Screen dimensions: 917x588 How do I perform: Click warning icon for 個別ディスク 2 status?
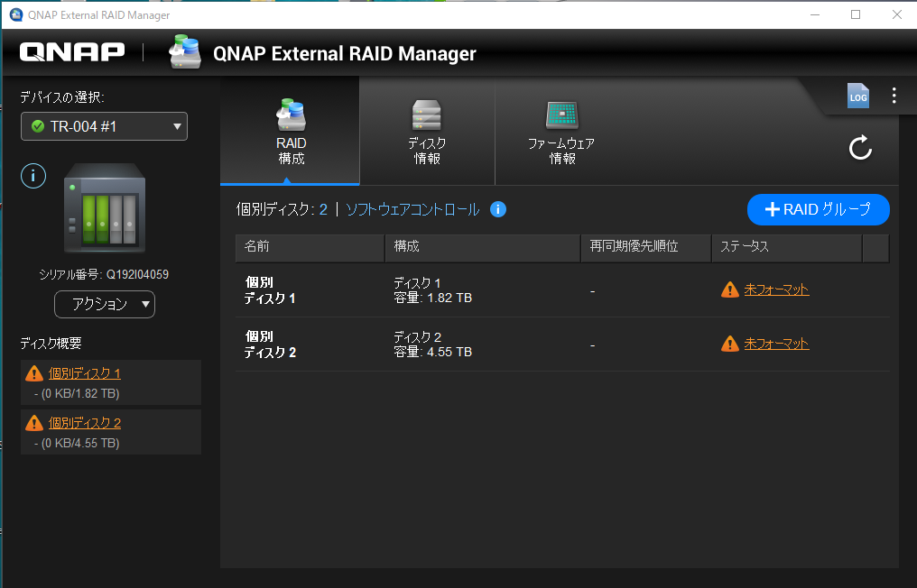730,344
